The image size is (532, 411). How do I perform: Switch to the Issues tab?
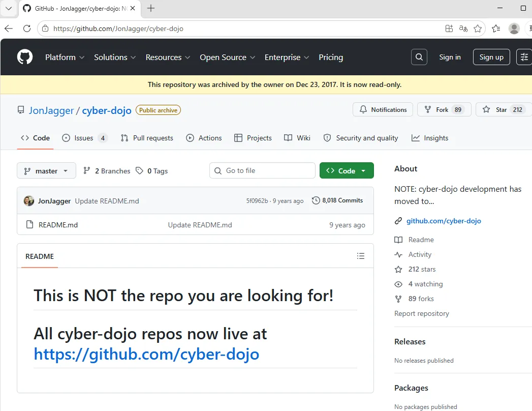coord(85,138)
